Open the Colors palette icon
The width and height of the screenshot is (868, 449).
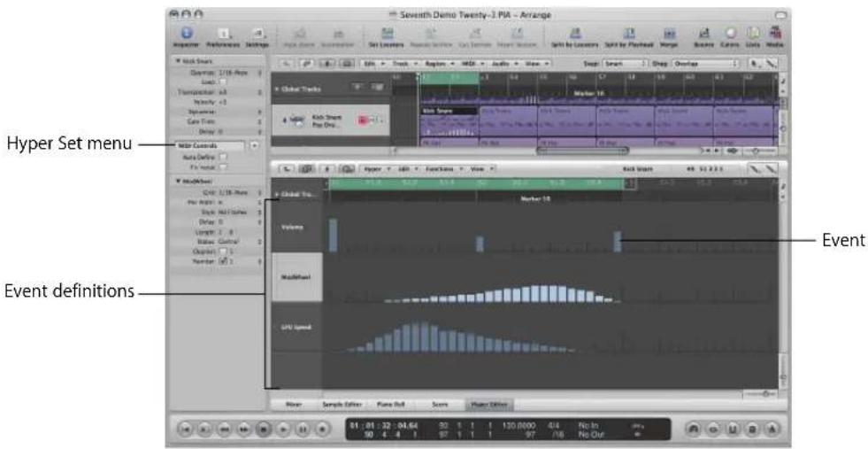(730, 38)
